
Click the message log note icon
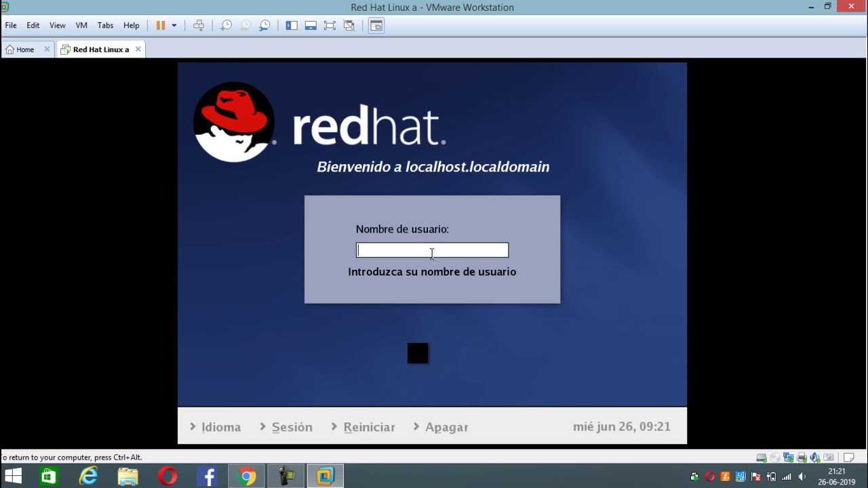click(x=848, y=457)
